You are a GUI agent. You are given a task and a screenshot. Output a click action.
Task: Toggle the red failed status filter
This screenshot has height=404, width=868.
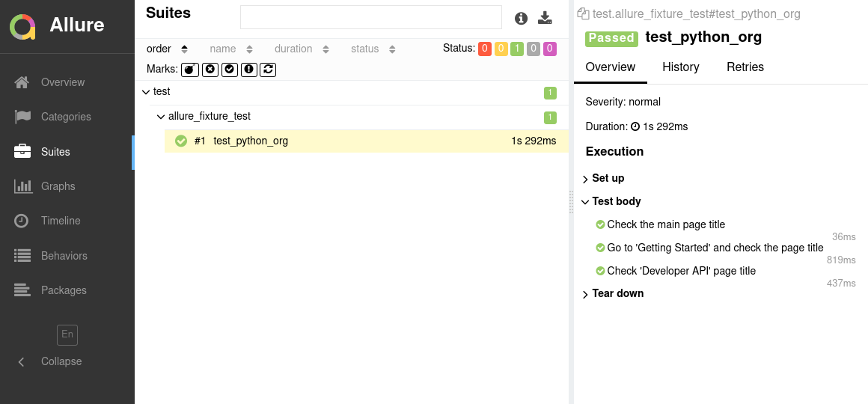click(484, 49)
